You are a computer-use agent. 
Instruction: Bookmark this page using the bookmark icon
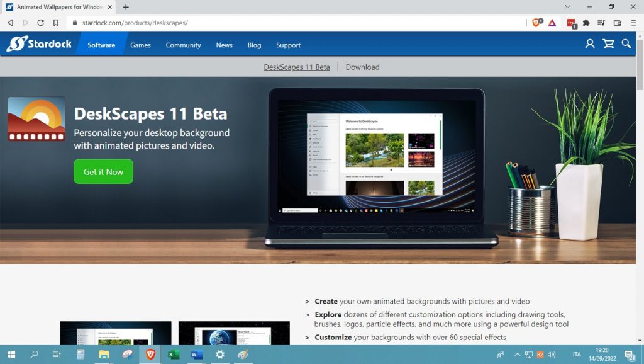pos(56,23)
